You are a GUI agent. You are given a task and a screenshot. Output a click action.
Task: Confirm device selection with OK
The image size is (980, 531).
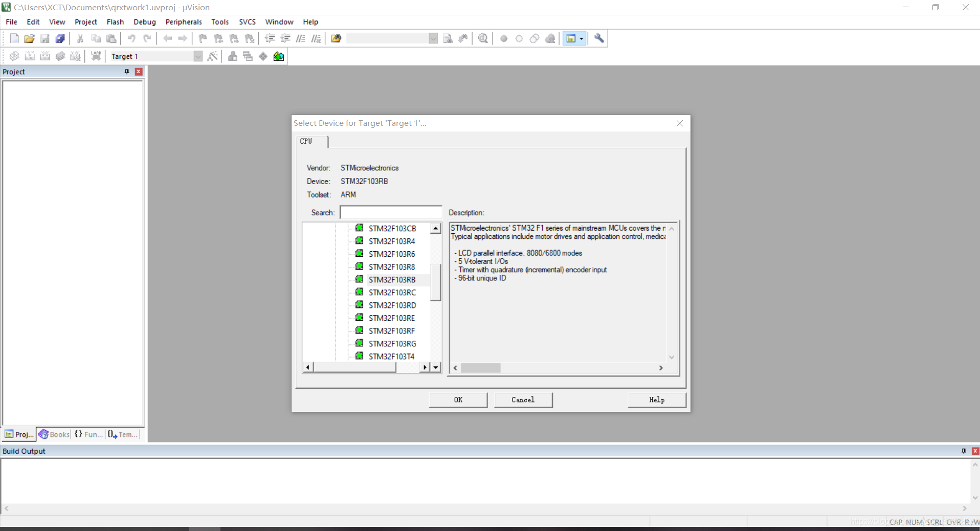click(x=458, y=400)
